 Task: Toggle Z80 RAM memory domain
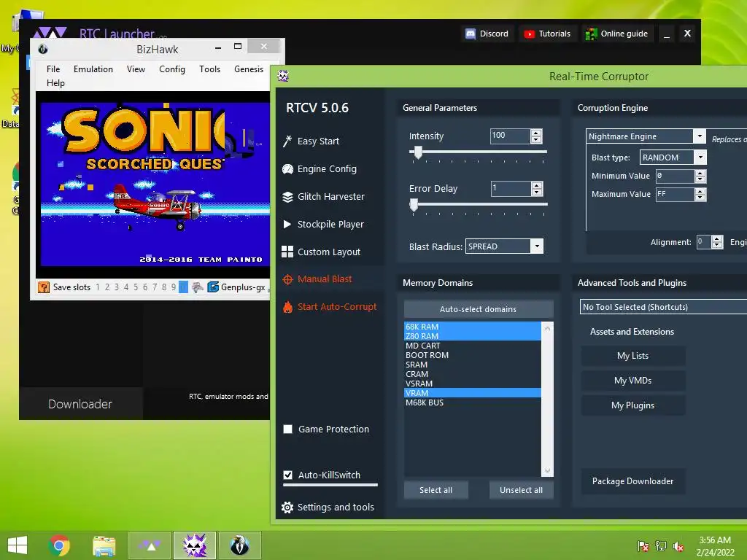tap(473, 336)
